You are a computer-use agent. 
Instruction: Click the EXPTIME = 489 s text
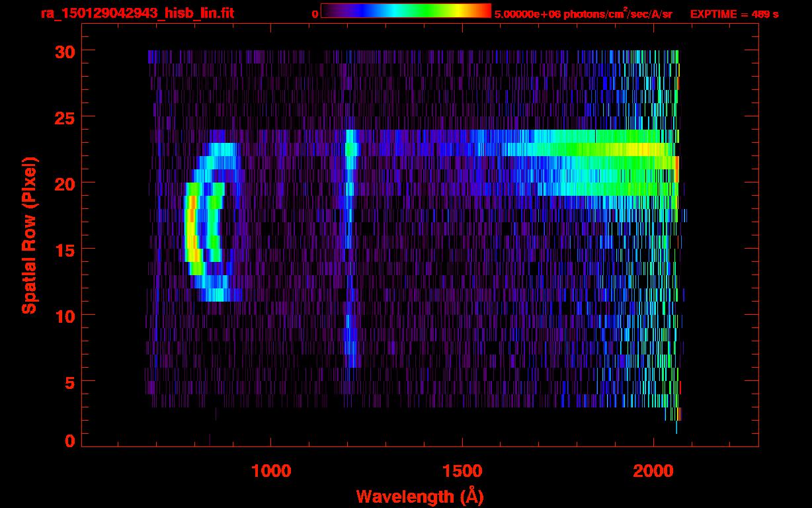click(734, 14)
